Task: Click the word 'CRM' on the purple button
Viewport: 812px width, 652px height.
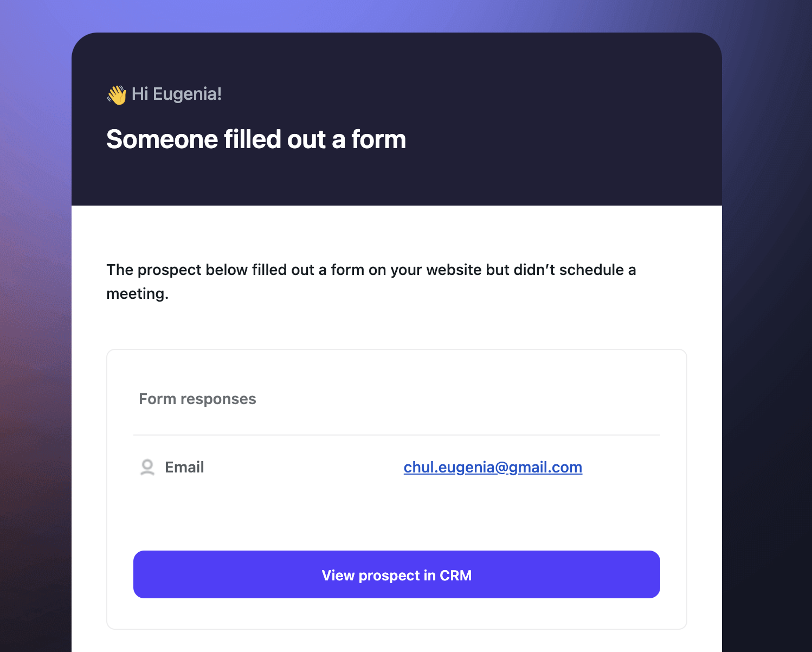Action: click(x=455, y=576)
